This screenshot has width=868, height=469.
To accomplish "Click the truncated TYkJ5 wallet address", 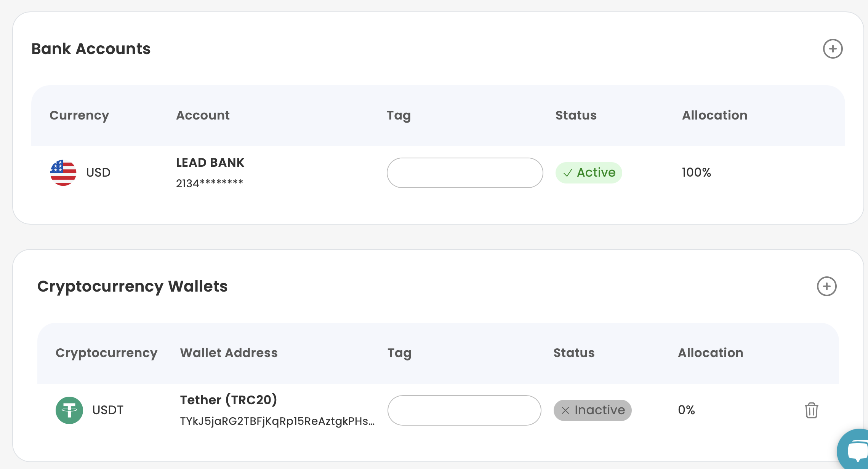I will [277, 421].
